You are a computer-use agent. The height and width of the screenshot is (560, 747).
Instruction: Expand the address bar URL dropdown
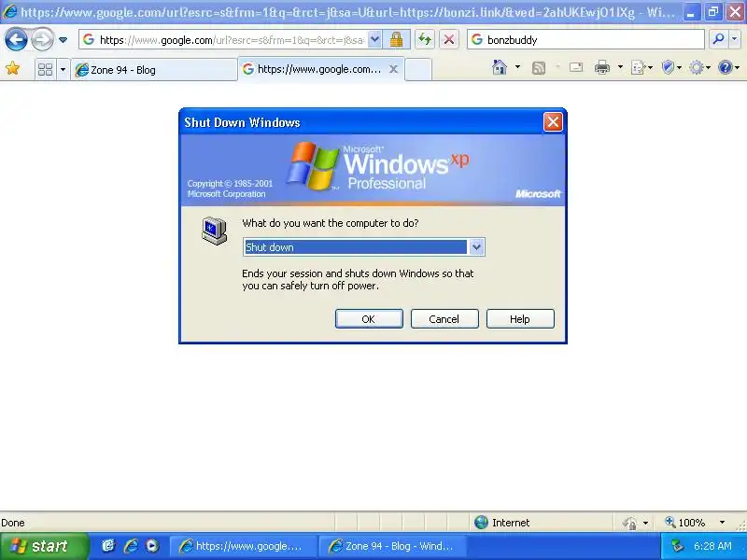pos(375,40)
